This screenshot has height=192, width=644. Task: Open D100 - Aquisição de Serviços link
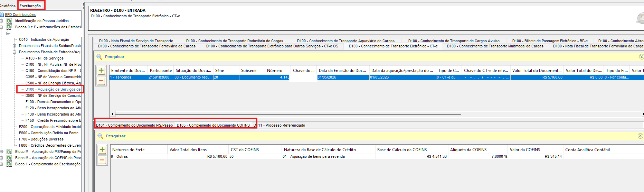tap(53, 89)
